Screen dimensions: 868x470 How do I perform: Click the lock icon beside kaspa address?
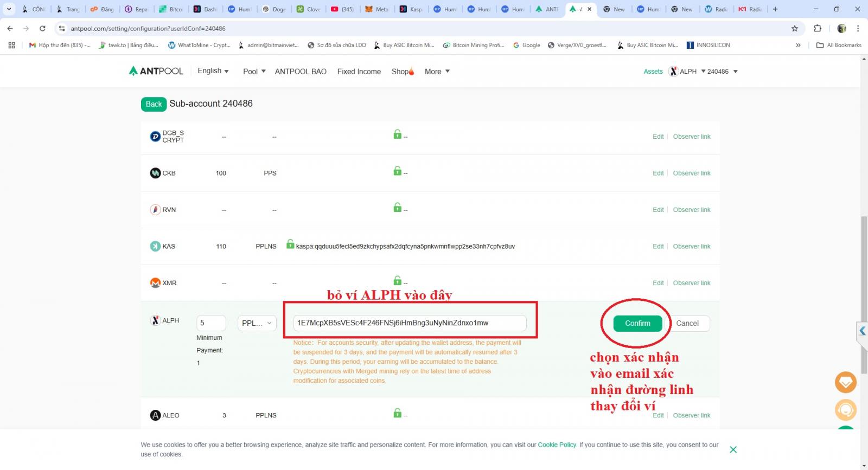click(290, 244)
